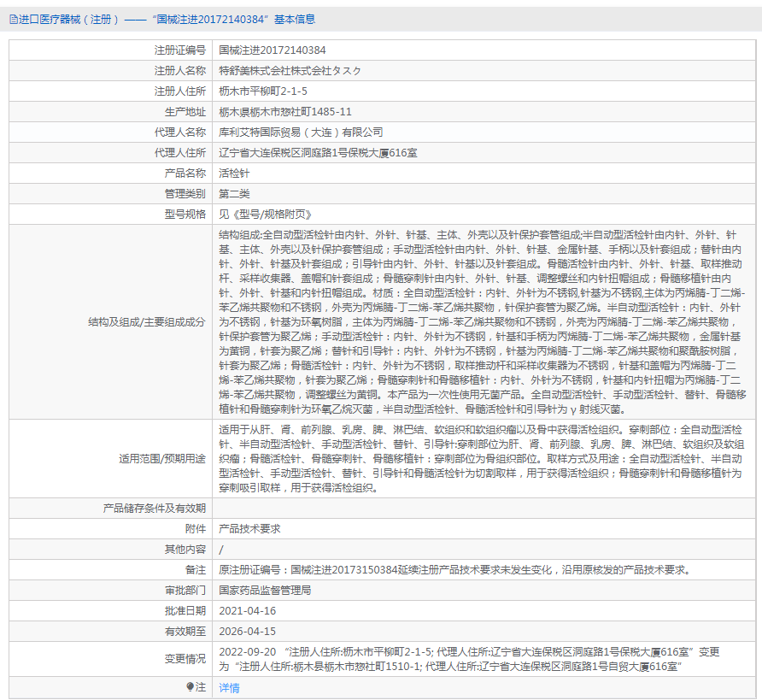The image size is (762, 700).
Task: Click the lightbulb icon beside 注
Action: (x=190, y=686)
